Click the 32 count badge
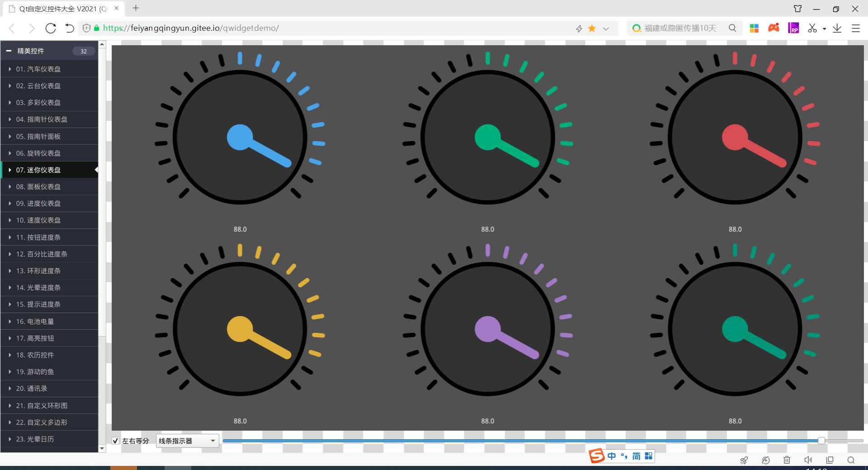This screenshot has width=868, height=470. [x=84, y=51]
